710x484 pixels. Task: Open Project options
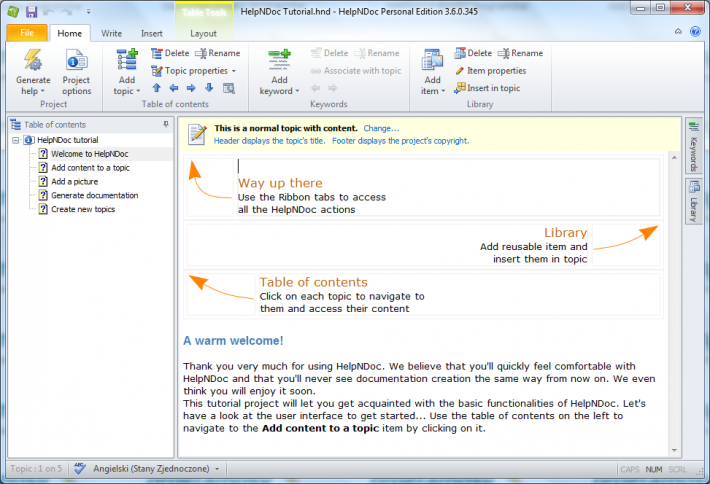click(x=77, y=72)
